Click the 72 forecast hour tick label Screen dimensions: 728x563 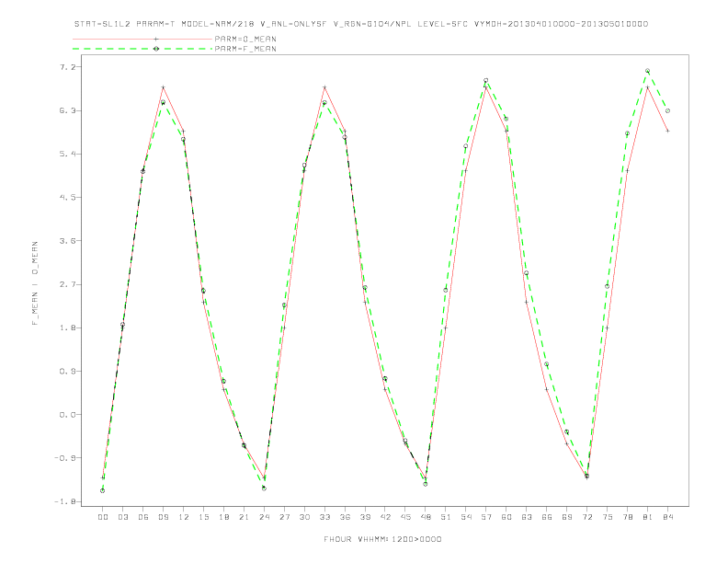(586, 517)
